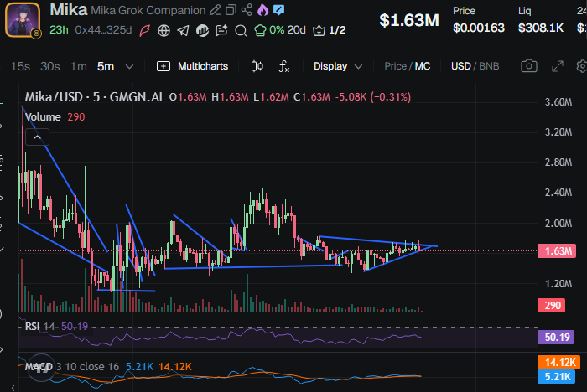587x392 pixels.
Task: Copy the contract address 0x44...325d
Action: coord(103,30)
